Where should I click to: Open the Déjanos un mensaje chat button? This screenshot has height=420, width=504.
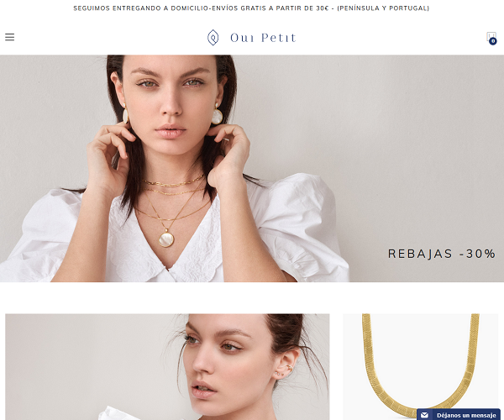pyautogui.click(x=459, y=414)
